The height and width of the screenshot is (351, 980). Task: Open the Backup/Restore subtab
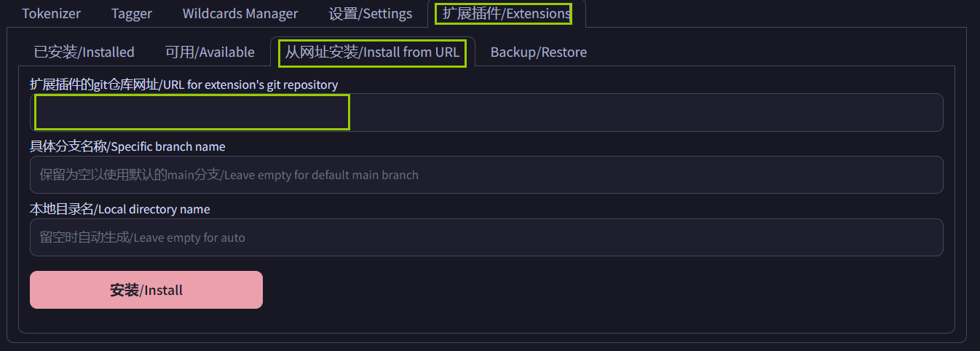tap(538, 52)
